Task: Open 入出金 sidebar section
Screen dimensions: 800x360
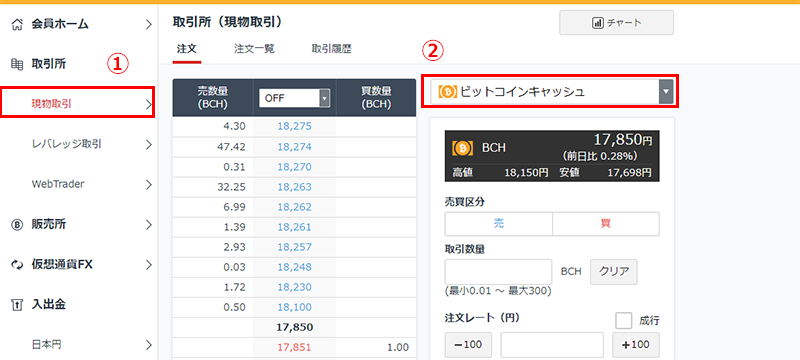Action: click(x=48, y=305)
